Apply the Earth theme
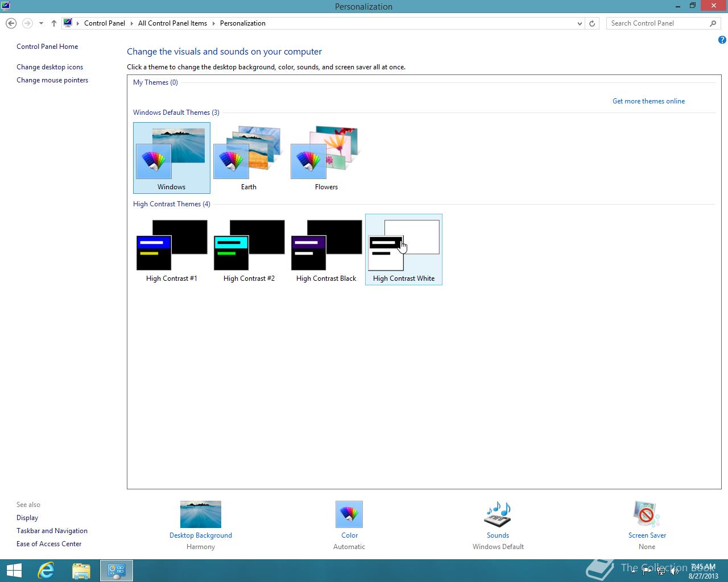 (249, 158)
